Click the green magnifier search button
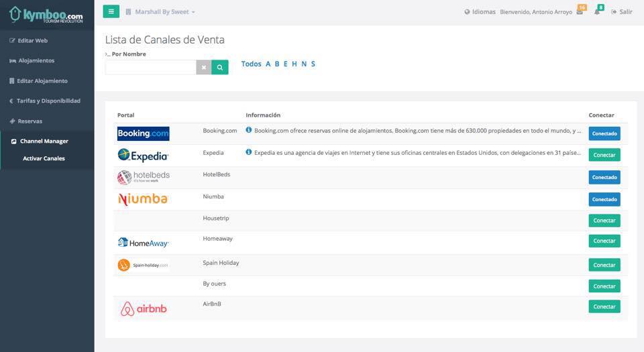 tap(220, 67)
